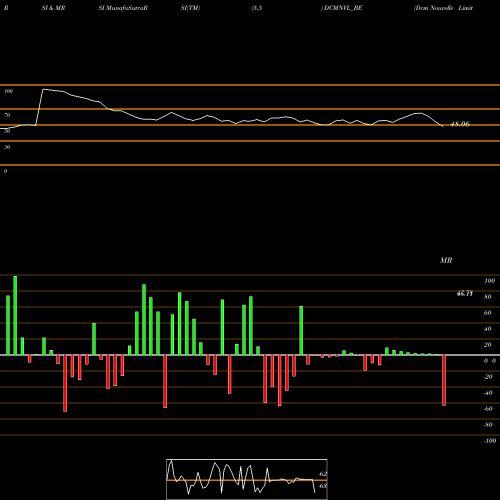
Task: Click the RSI axis label 30
Action: click(7, 147)
